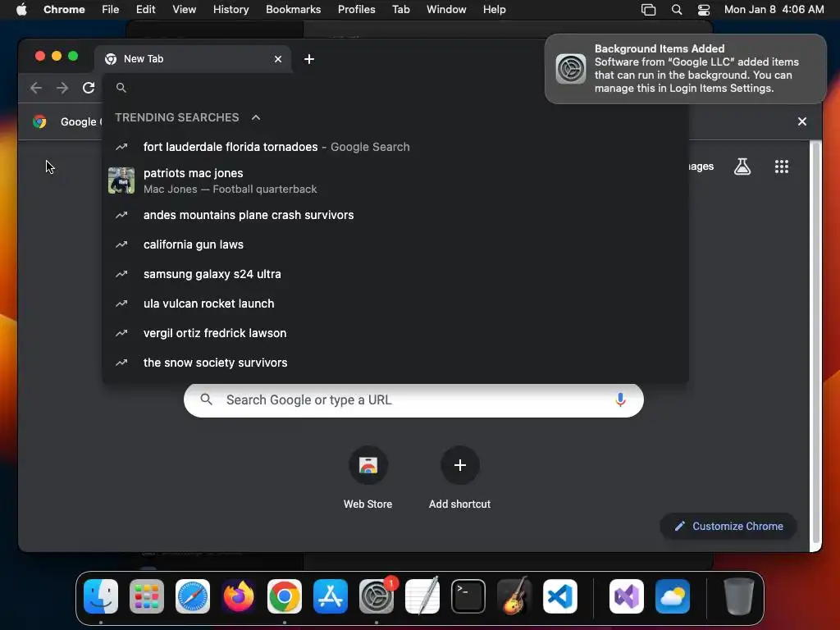840x630 pixels.
Task: Open the Profiles menu
Action: (x=356, y=10)
